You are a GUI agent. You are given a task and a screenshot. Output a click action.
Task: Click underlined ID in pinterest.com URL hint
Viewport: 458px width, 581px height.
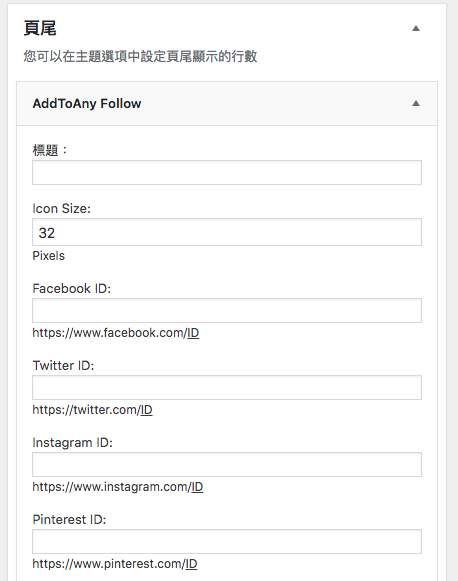point(191,564)
